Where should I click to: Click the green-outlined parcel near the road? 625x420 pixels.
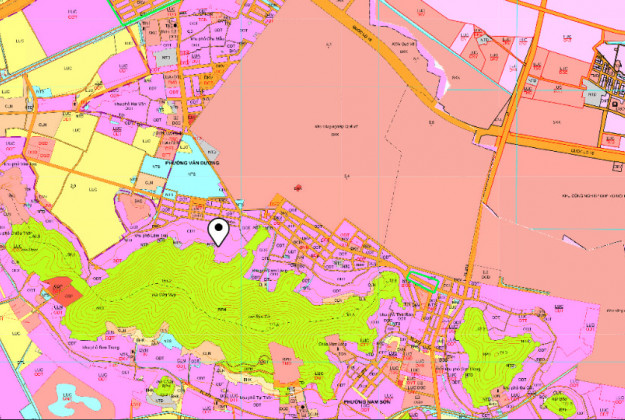pos(424,284)
